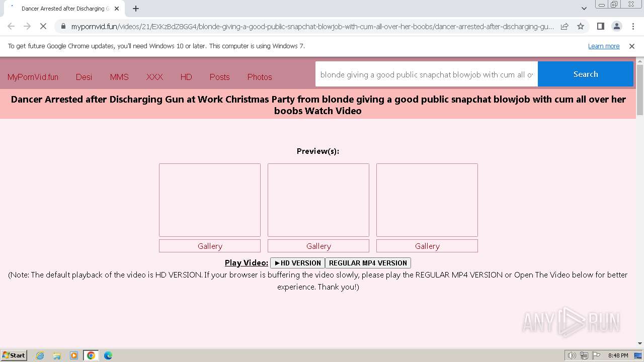Click the Play Video label
The image size is (644, 362).
(247, 263)
